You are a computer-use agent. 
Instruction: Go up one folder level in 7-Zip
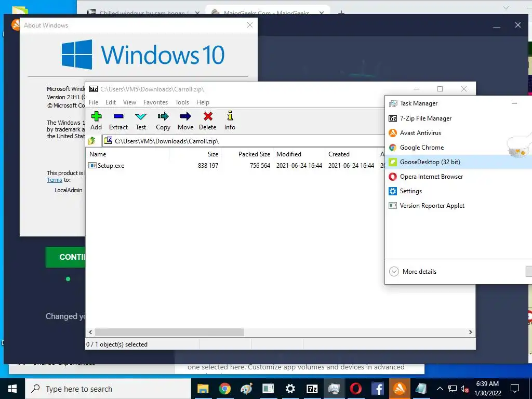point(92,141)
